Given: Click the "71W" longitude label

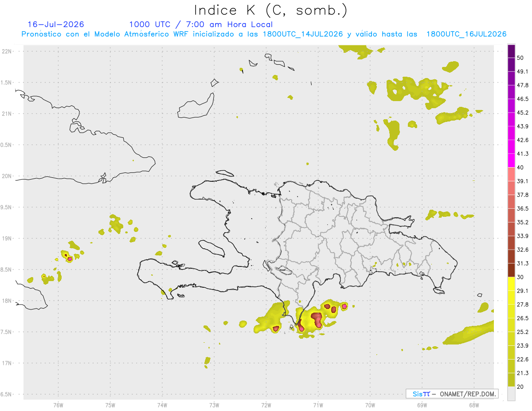Looking at the screenshot, I should pyautogui.click(x=318, y=405).
